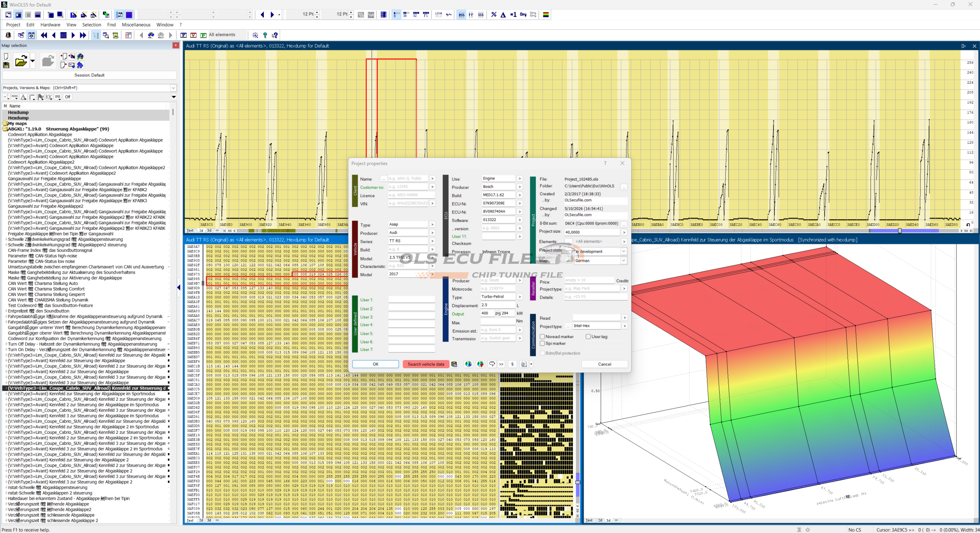
Task: Click the blue puzzle piece plugin icon
Action: [x=80, y=65]
